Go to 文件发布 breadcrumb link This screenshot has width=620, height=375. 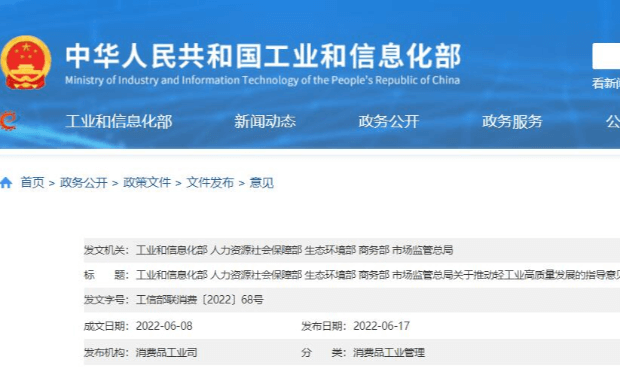210,183
